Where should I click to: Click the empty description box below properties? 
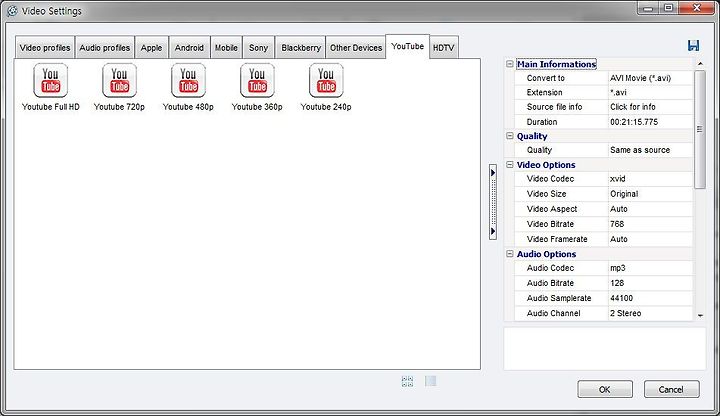(604, 349)
